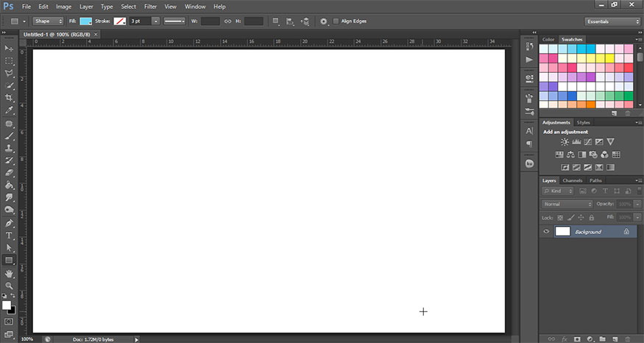644x343 pixels.
Task: Select the Eyedropper tool
Action: tap(10, 110)
